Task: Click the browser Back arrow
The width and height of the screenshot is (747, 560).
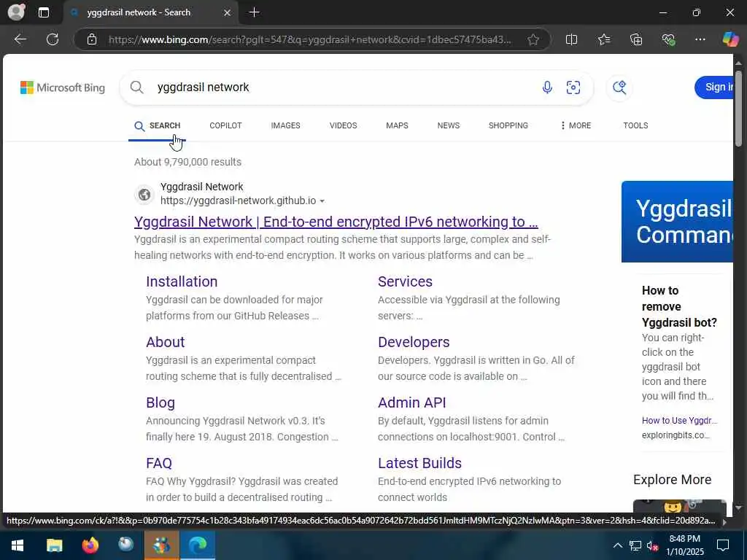Action: point(20,39)
